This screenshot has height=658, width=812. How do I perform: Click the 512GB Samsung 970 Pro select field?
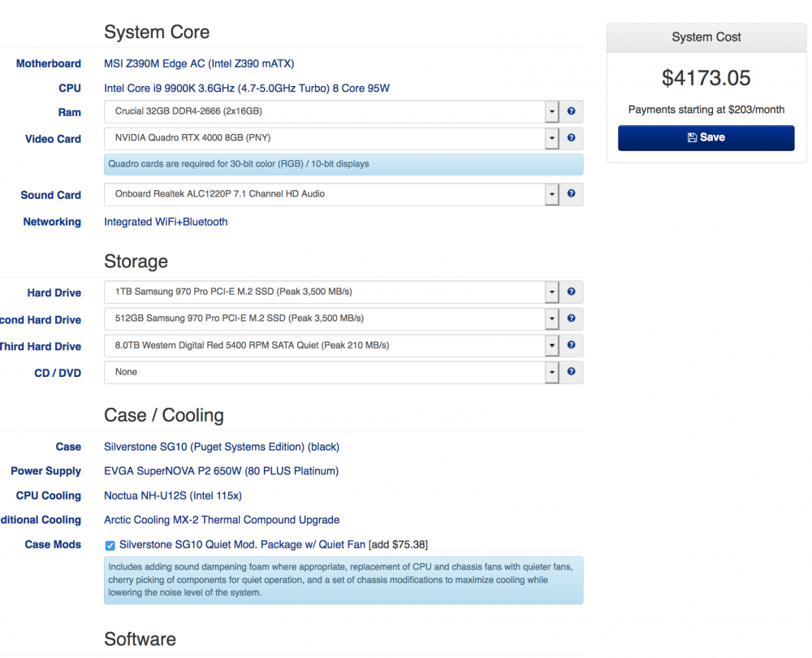pyautogui.click(x=331, y=318)
